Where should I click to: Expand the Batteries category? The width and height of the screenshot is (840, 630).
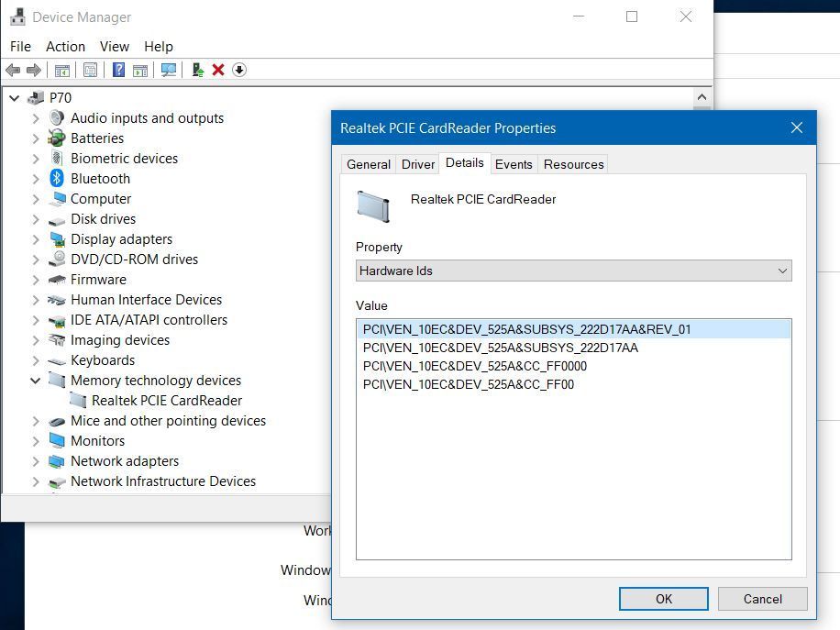click(36, 138)
